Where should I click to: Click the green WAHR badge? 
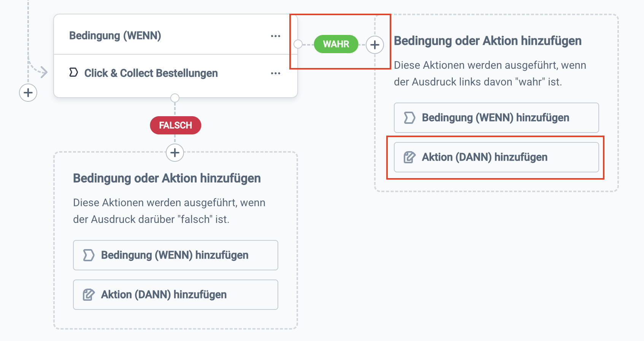[x=336, y=44]
